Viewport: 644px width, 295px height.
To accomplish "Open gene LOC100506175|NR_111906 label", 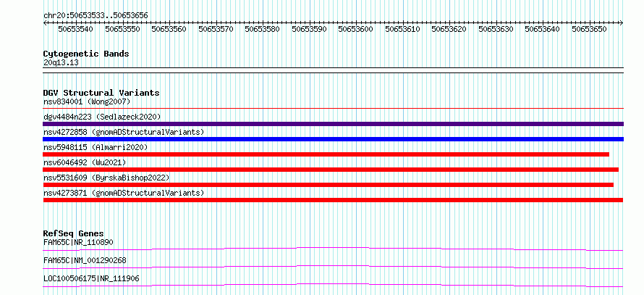I will tap(91, 278).
